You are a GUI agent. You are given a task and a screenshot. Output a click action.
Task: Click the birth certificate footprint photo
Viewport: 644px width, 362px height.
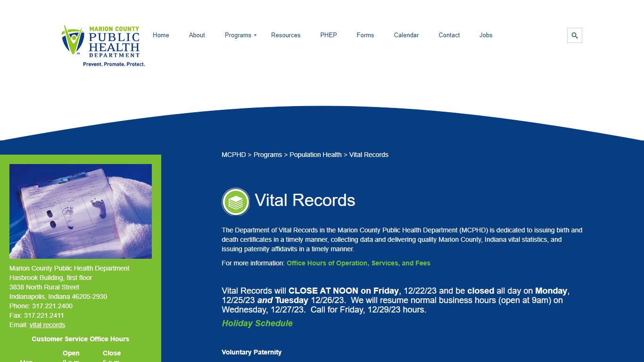[81, 211]
